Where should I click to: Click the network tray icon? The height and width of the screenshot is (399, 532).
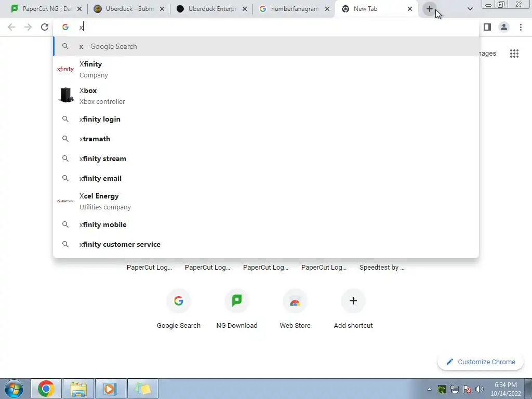point(454,389)
